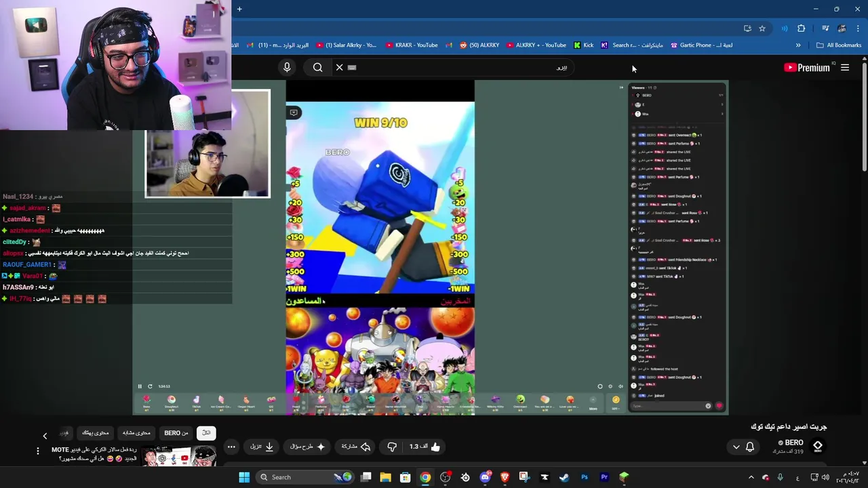Open Discord from the taskbar
This screenshot has height=488, width=868.
[x=485, y=477]
